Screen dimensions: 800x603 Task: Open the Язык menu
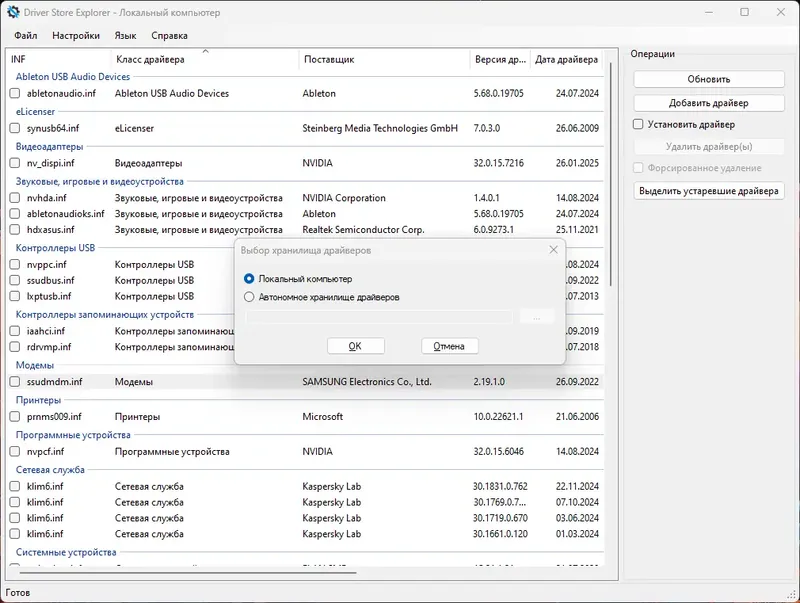[126, 36]
